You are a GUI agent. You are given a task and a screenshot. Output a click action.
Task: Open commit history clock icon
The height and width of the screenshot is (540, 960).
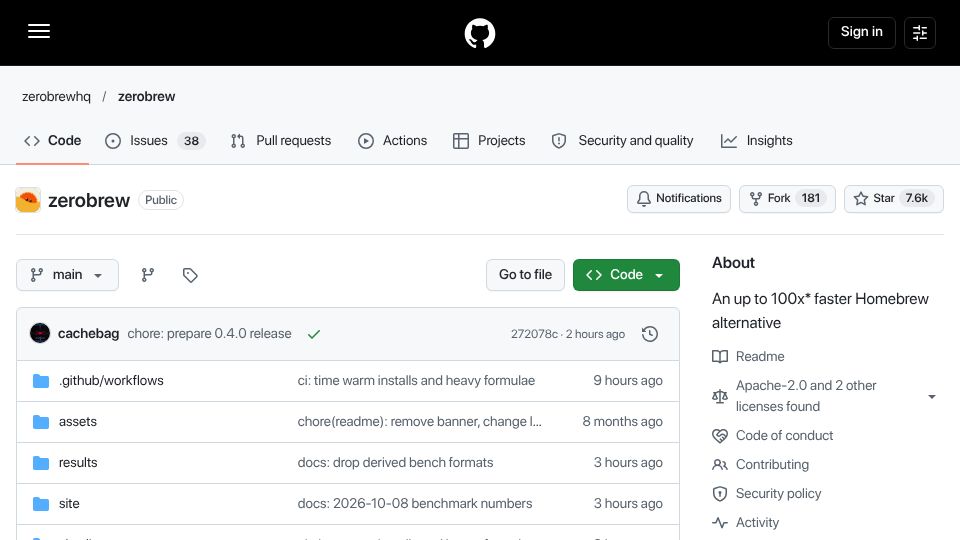(650, 334)
